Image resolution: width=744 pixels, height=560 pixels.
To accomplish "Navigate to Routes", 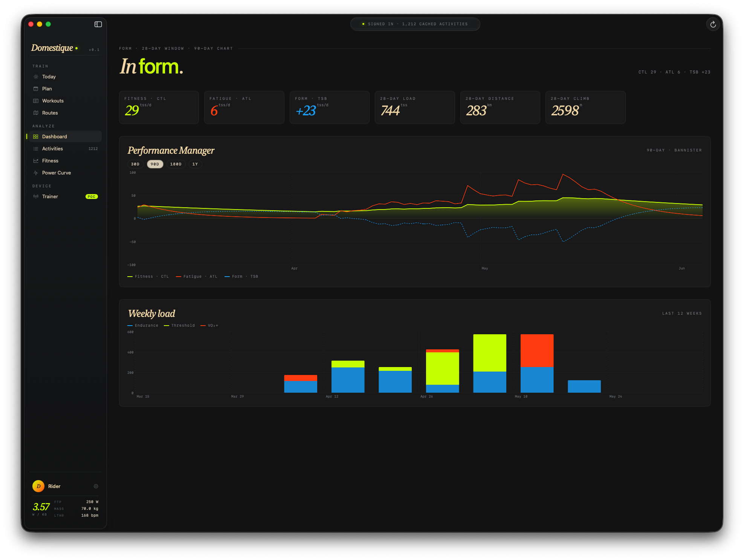I will coord(66,113).
